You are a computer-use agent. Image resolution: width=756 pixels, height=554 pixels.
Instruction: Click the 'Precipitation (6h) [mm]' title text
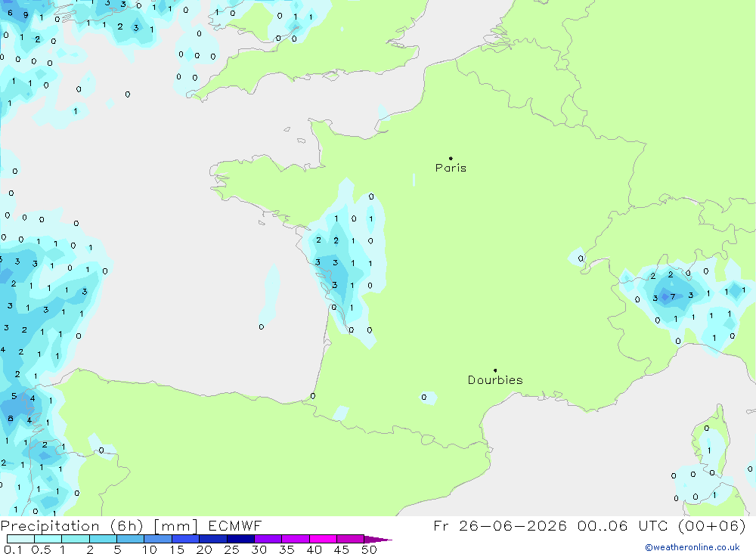[99, 526]
